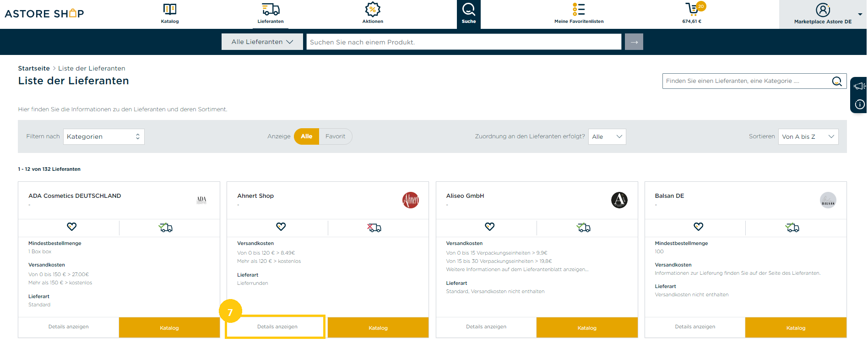Open Katalog for Aliseo GmbH
868x343 pixels.
point(587,327)
